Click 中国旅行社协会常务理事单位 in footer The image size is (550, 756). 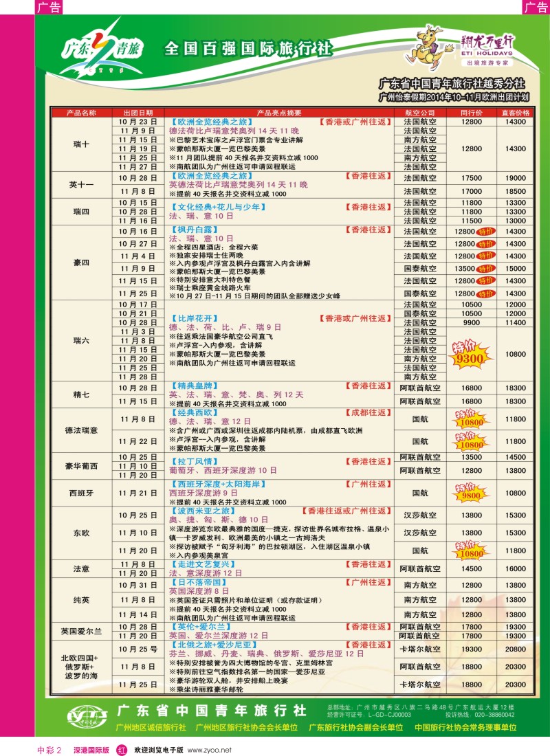[465, 727]
